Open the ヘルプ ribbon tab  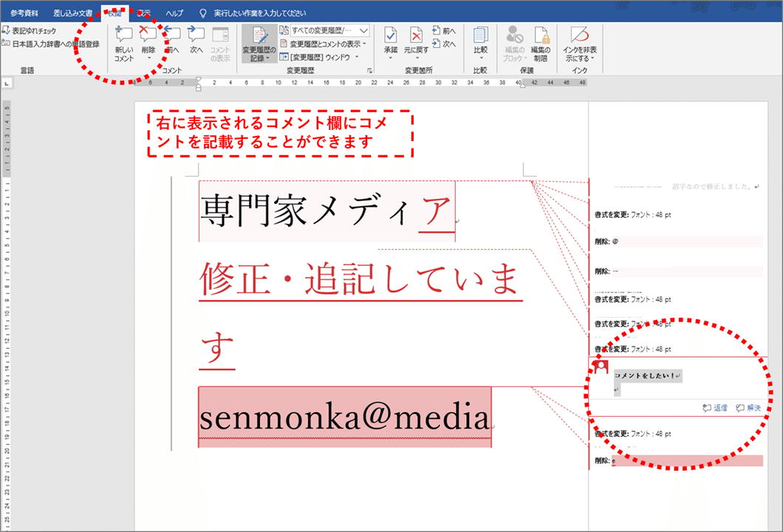click(174, 13)
